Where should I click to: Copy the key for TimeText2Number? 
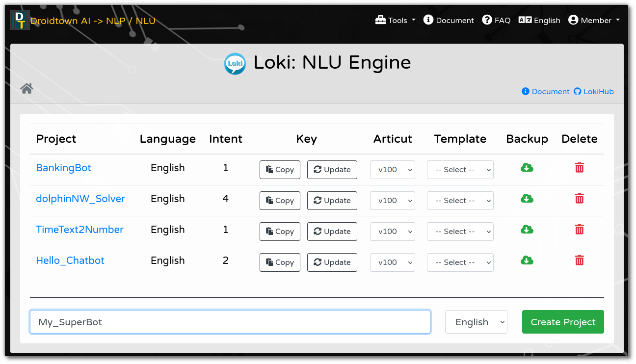(280, 232)
